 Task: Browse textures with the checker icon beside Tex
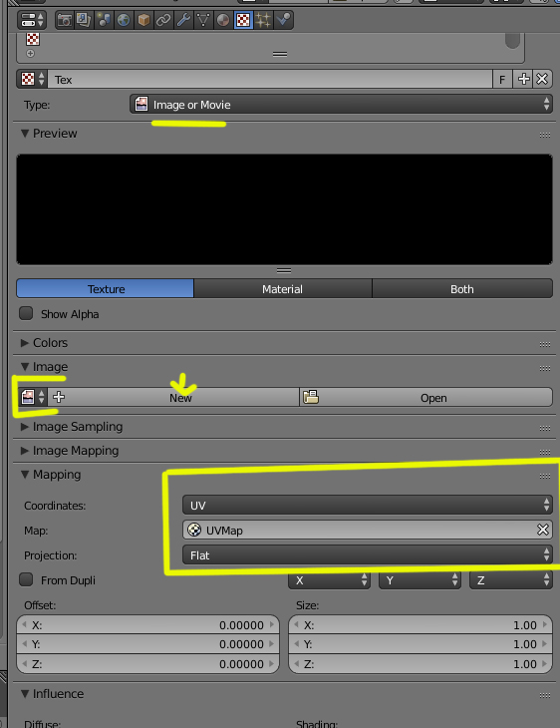tap(32, 80)
